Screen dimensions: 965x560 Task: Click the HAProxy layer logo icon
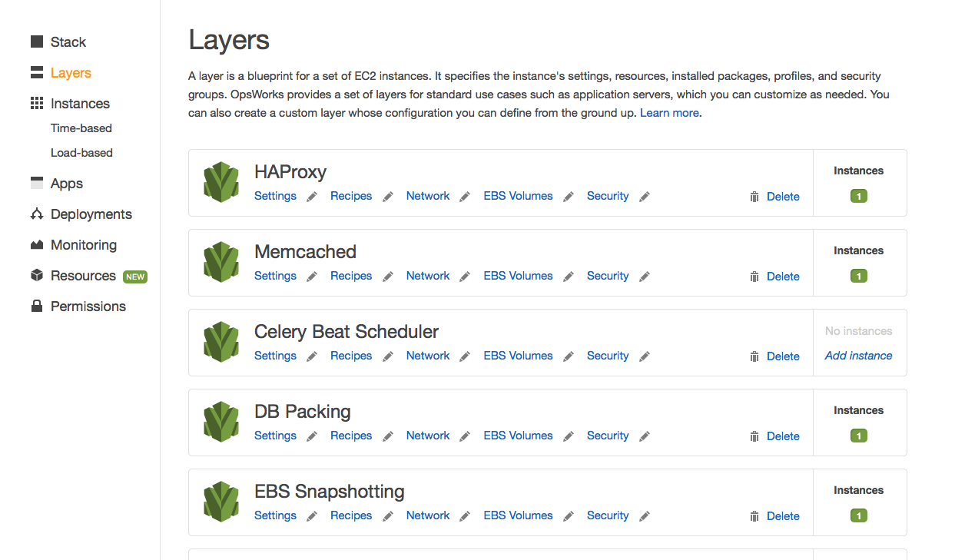[221, 182]
